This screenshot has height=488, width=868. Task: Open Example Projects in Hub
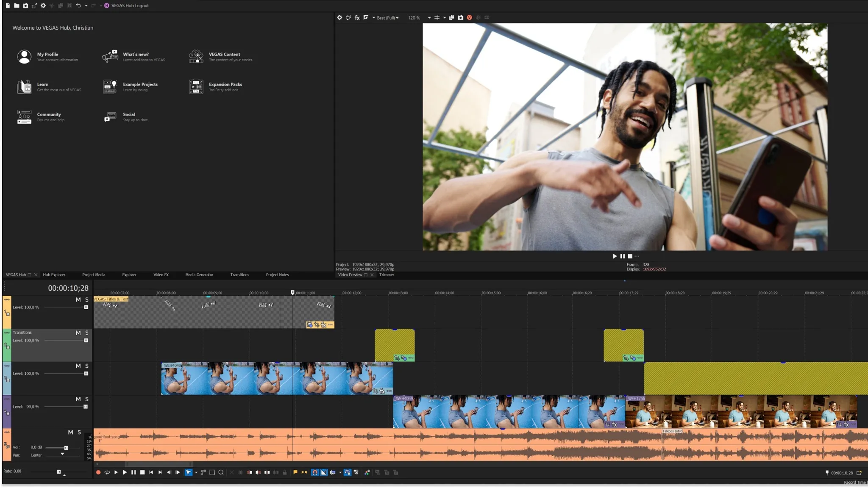pos(130,87)
